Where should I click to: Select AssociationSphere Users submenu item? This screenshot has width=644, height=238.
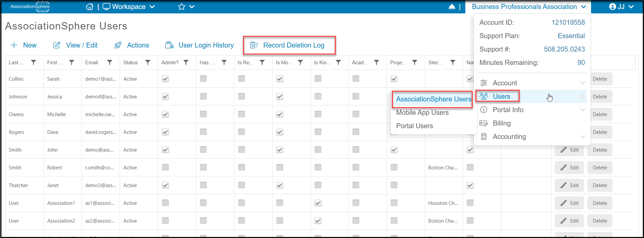coord(434,99)
